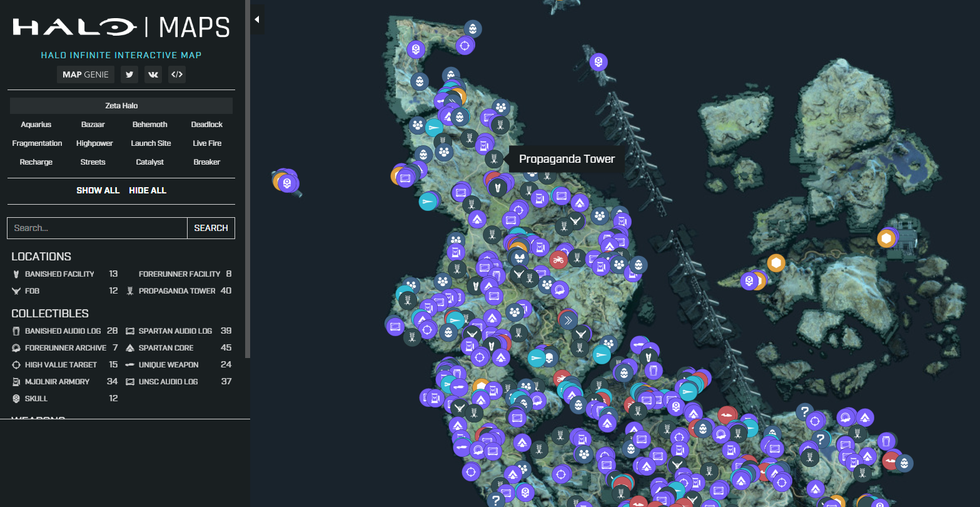Go to the Live Fire map

pos(207,143)
